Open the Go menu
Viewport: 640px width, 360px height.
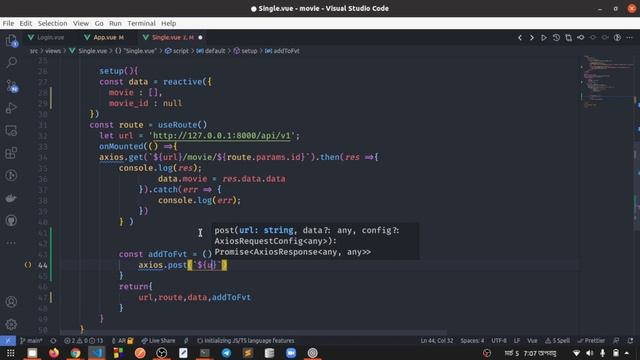pyautogui.click(x=99, y=23)
